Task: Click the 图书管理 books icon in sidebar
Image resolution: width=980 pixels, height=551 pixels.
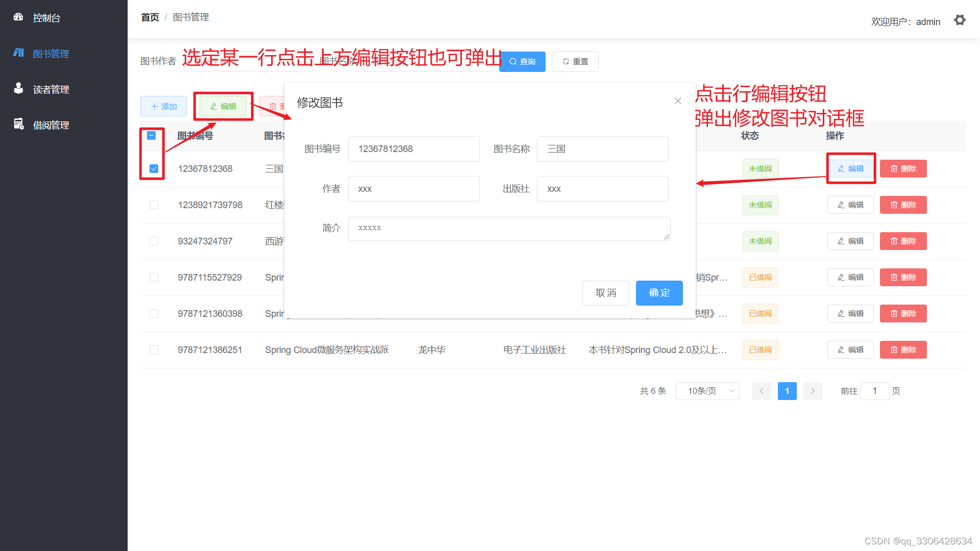Action: (x=18, y=53)
